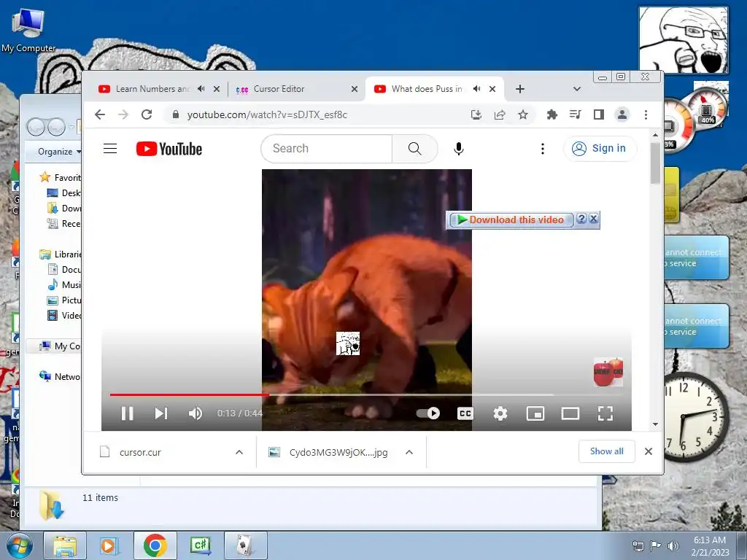Select Libraries in Explorer navigation pane
Viewport: 747px width, 560px height.
[x=60, y=254]
